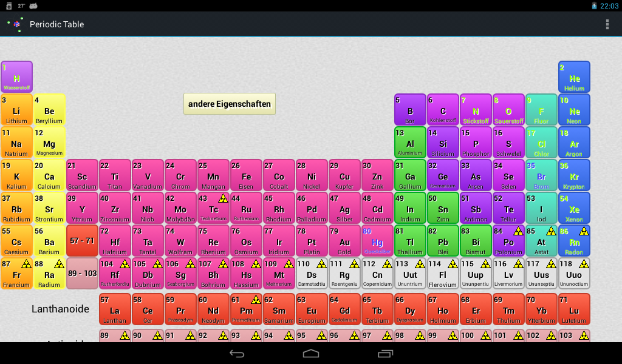
Task: Open the overflow menu with three dots
Action: [x=607, y=24]
